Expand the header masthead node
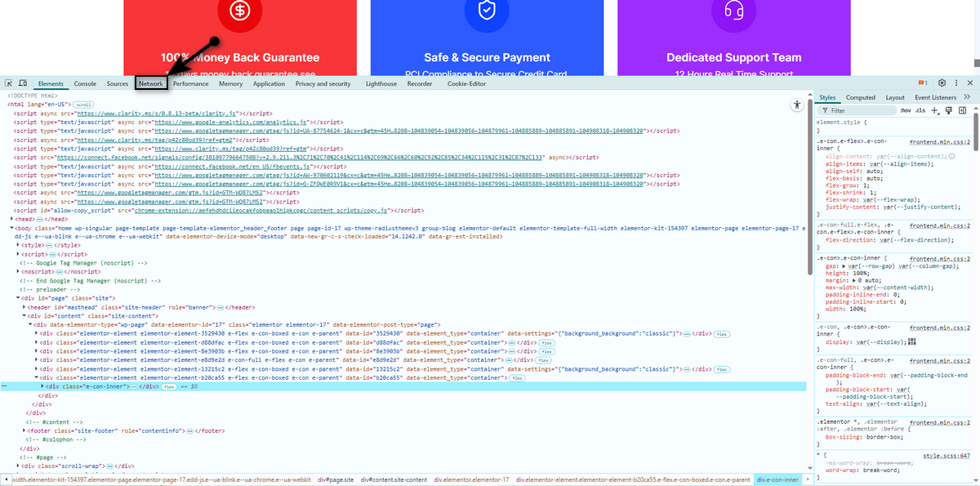The height and width of the screenshot is (486, 980). tap(25, 307)
